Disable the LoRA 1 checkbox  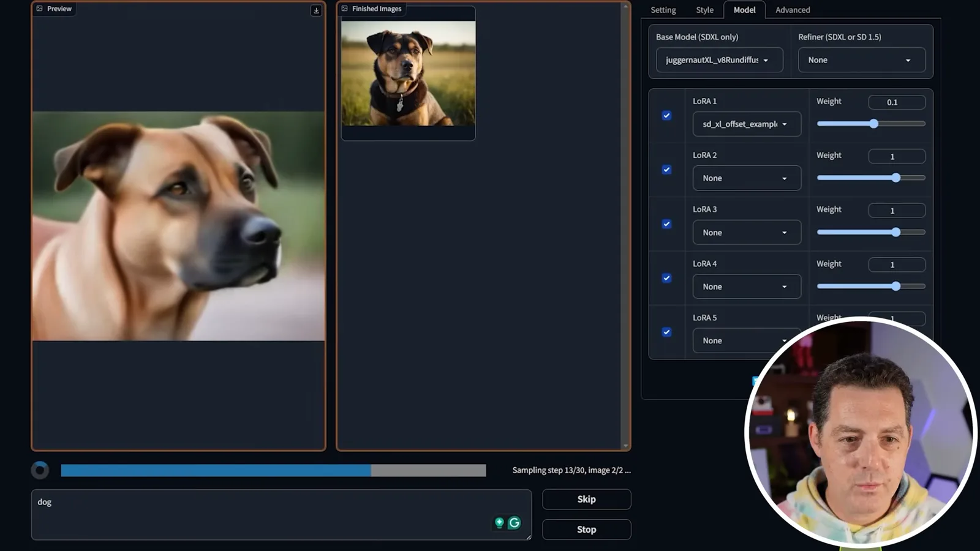666,115
